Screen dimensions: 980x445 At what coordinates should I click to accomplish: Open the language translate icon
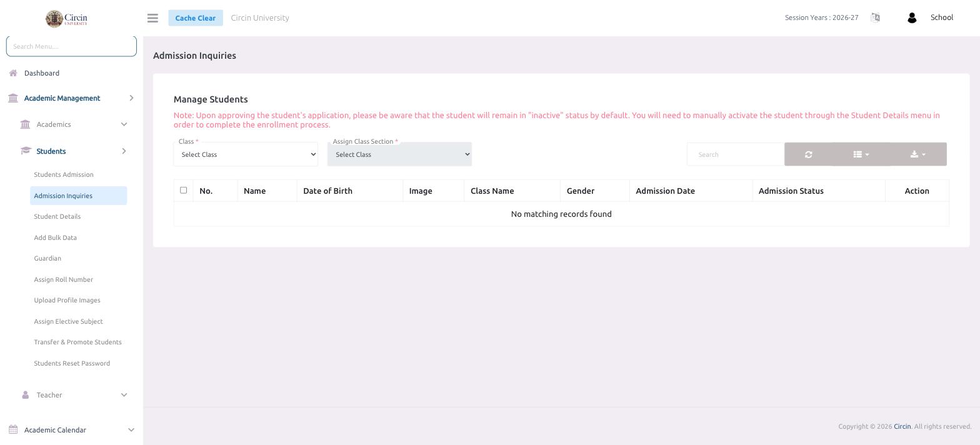point(875,17)
